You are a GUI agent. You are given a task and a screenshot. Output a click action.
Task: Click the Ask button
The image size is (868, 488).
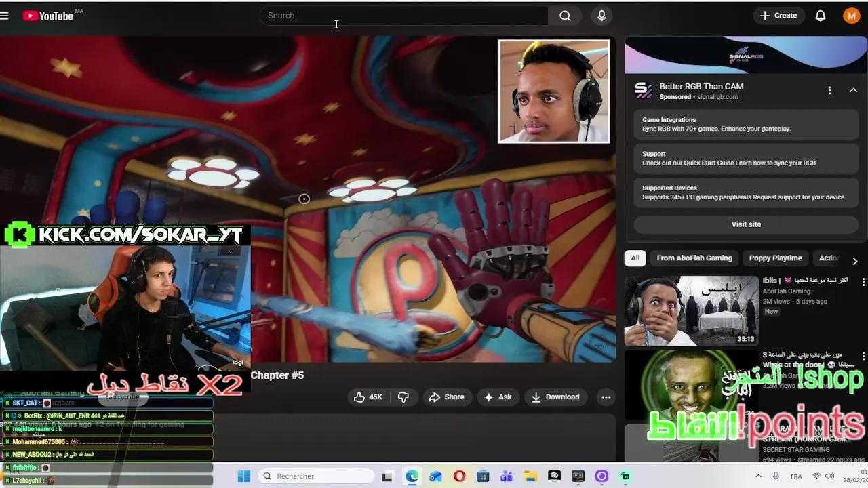(x=497, y=397)
